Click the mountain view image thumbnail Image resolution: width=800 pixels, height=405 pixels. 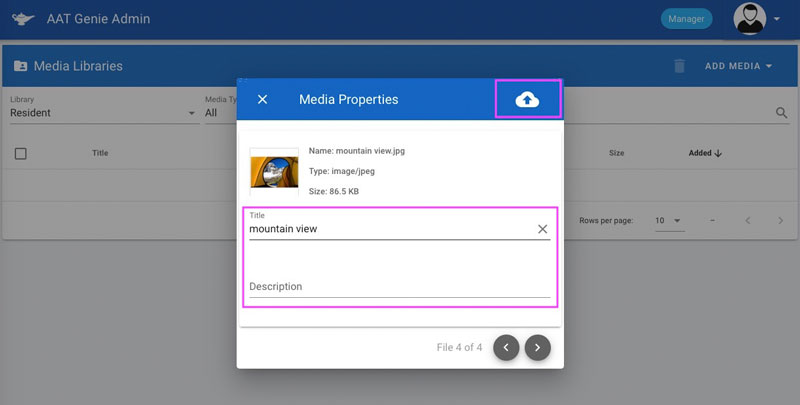tap(273, 171)
